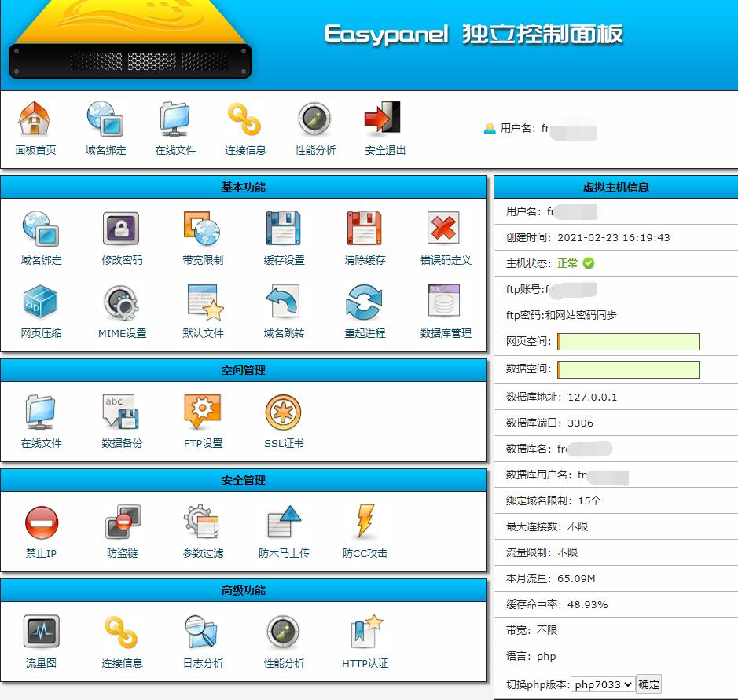
Task: Open the 修改密码 lock icon
Action: point(122,229)
